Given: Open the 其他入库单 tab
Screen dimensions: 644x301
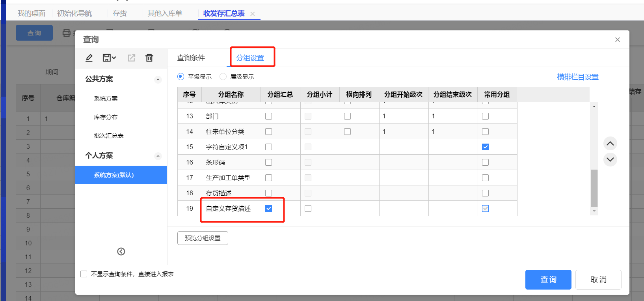Looking at the screenshot, I should click(x=165, y=13).
